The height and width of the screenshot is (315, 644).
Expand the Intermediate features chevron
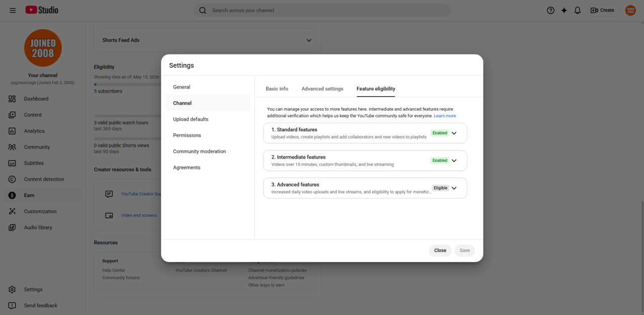click(454, 161)
